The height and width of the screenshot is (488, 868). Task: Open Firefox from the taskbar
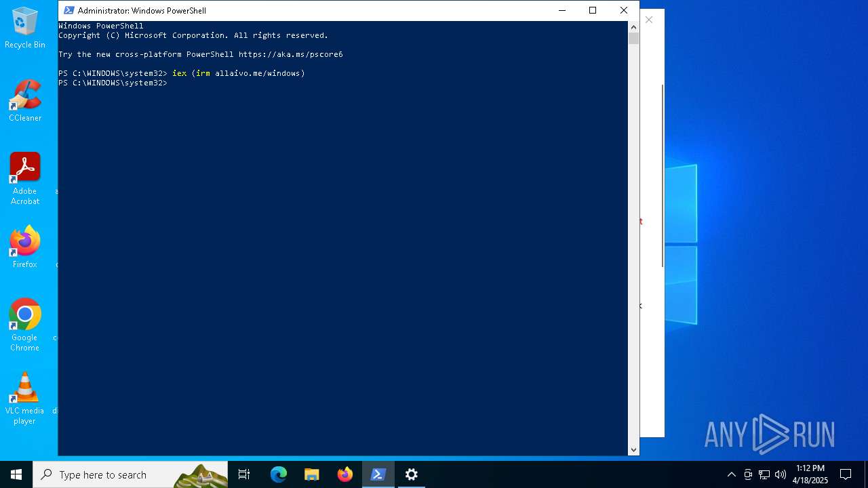coord(345,474)
